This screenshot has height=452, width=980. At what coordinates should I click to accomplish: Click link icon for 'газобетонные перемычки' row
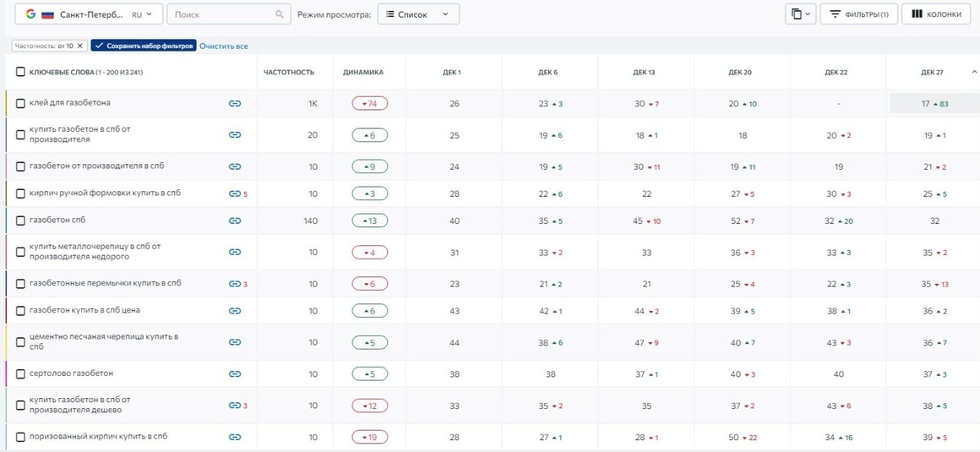pyautogui.click(x=234, y=284)
